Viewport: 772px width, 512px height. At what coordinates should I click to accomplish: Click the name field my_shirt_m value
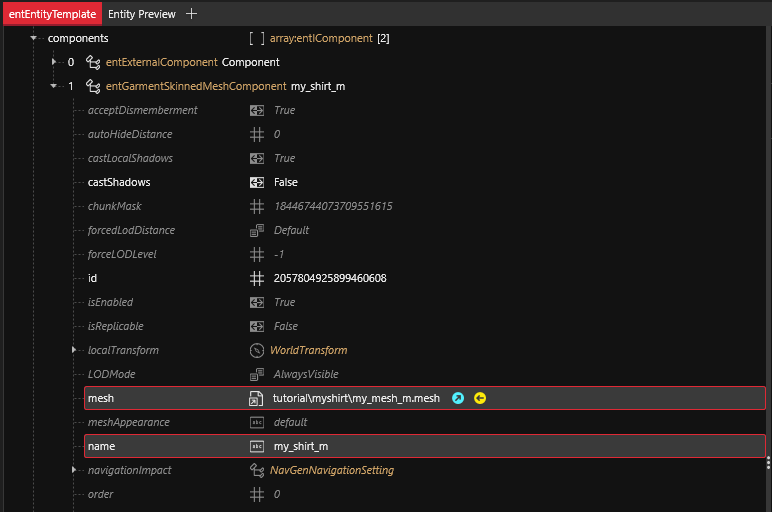point(301,446)
